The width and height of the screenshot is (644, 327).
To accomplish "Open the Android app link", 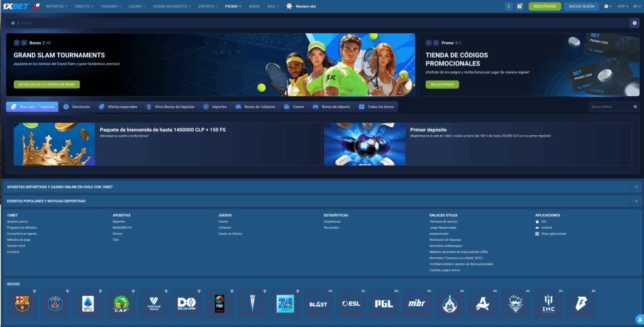I will [547, 228].
